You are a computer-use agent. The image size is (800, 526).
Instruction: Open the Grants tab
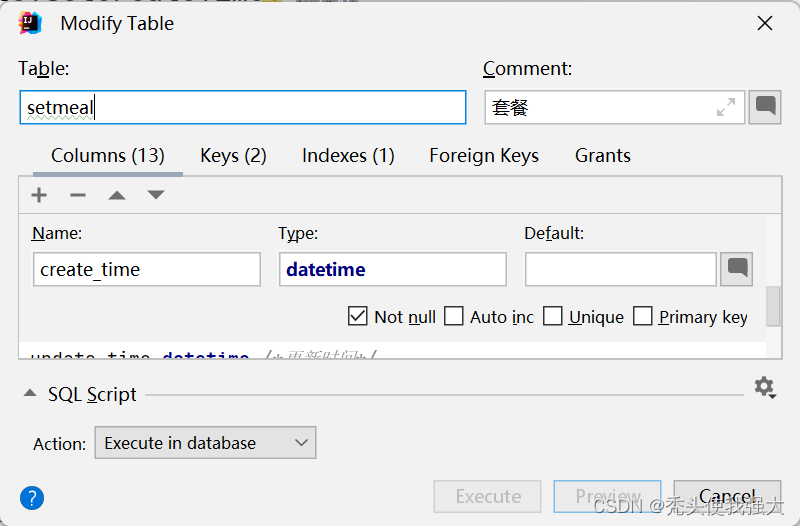click(603, 156)
